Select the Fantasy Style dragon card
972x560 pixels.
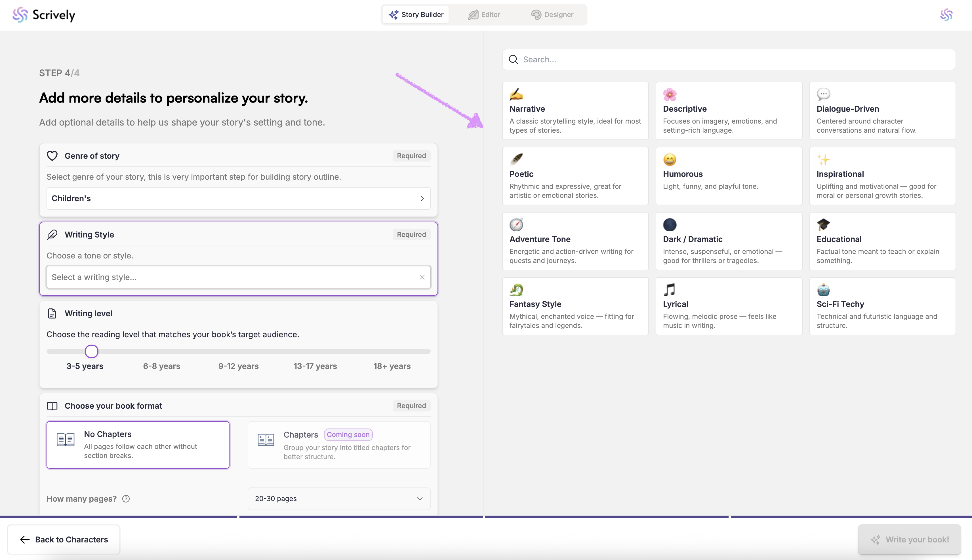[575, 306]
